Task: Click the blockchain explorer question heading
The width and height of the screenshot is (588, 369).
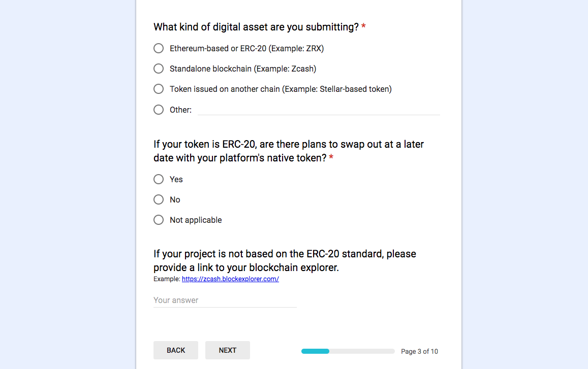Action: 285,260
